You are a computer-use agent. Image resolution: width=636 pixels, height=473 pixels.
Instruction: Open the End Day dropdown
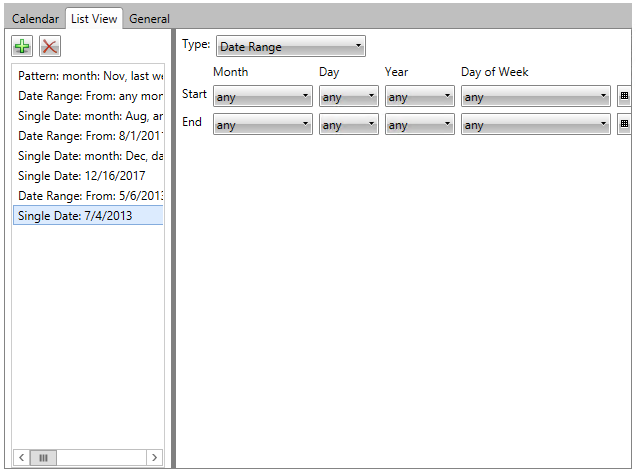(348, 125)
